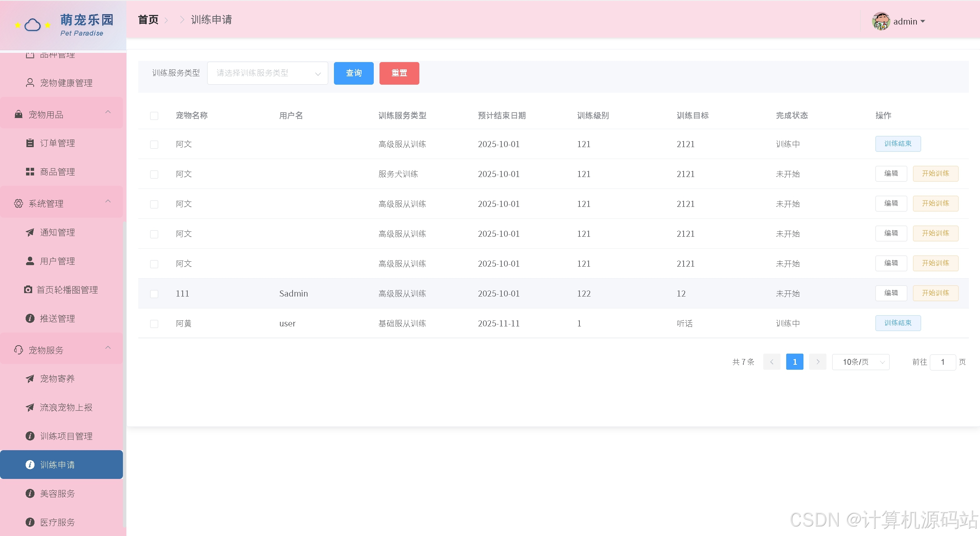Click 训练结束 in the 阿黄 row
Image resolution: width=980 pixels, height=536 pixels.
[898, 323]
